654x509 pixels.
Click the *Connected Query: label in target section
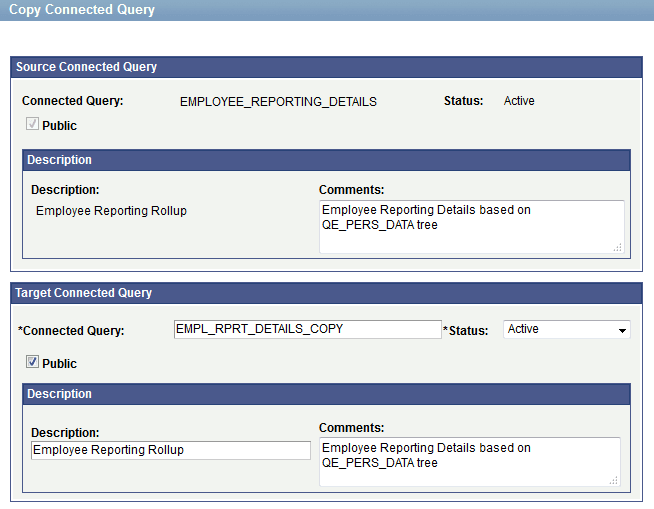(x=71, y=331)
